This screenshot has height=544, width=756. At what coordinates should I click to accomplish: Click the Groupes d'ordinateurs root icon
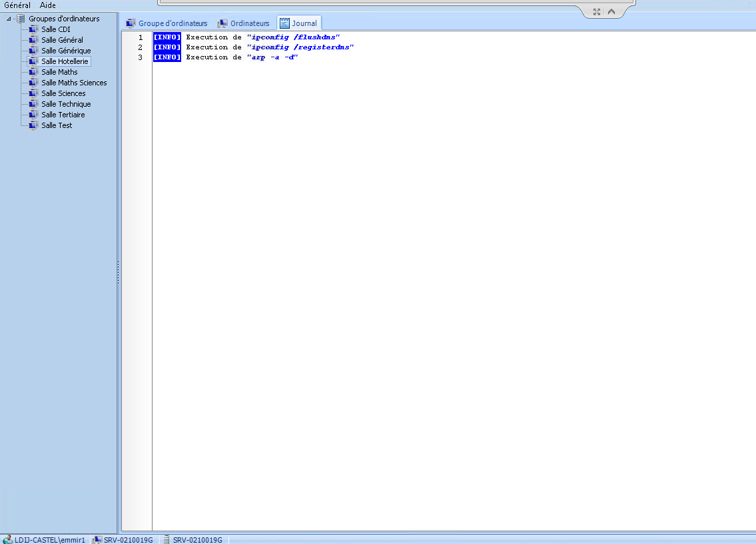tap(21, 19)
